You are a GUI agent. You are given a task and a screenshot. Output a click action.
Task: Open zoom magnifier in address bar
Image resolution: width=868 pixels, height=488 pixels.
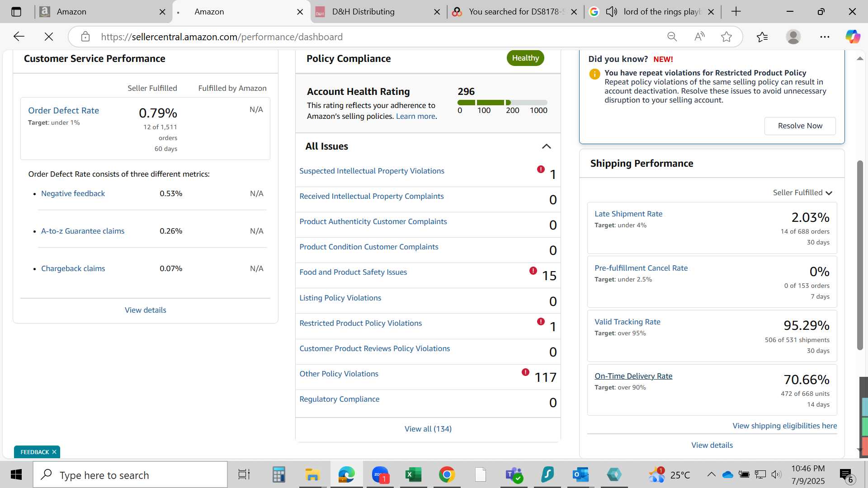click(672, 37)
